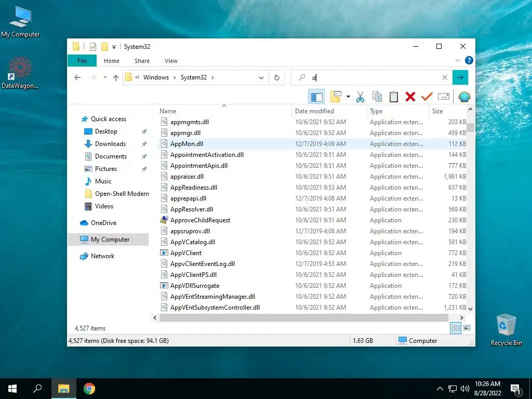Open Videos in the navigation pane
This screenshot has width=532, height=399.
[104, 206]
